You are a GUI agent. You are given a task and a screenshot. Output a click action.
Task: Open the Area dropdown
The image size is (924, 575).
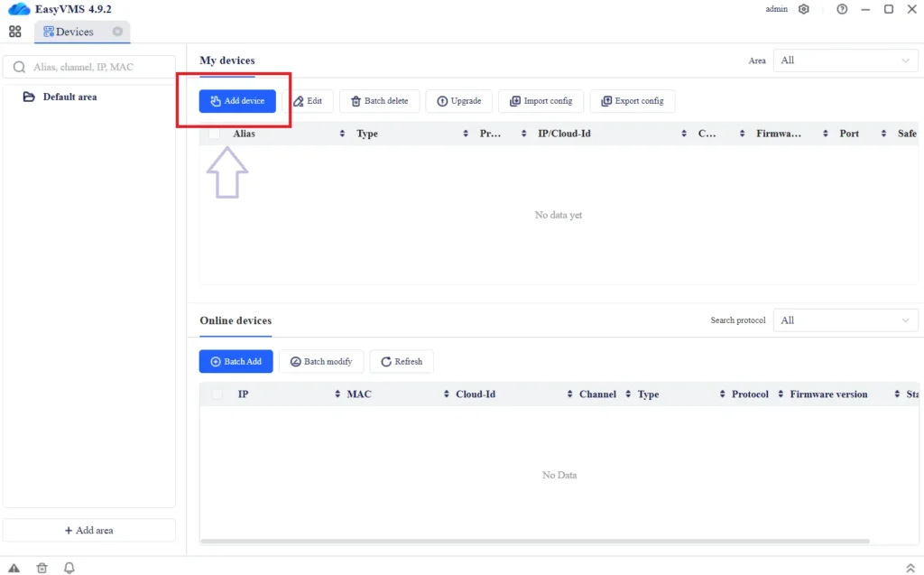click(x=845, y=60)
